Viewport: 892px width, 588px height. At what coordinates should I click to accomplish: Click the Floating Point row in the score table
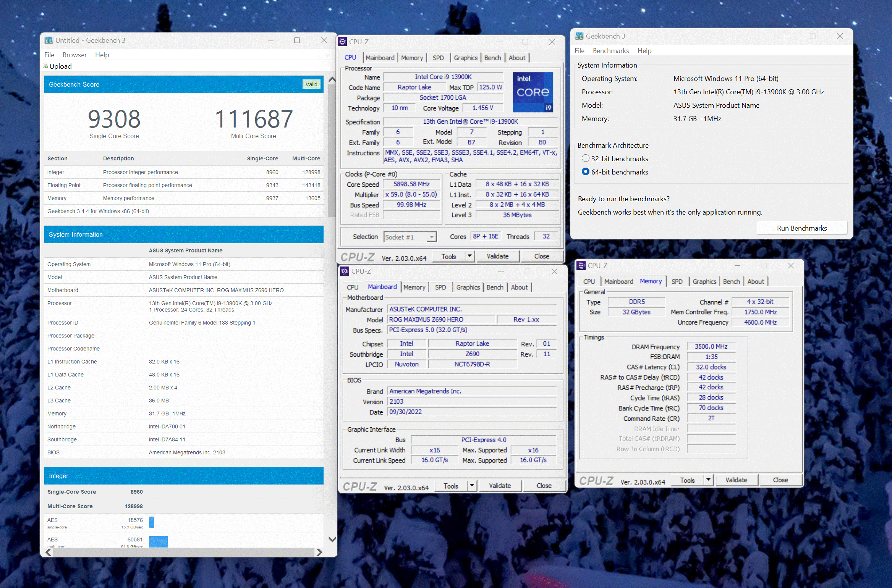pos(184,185)
